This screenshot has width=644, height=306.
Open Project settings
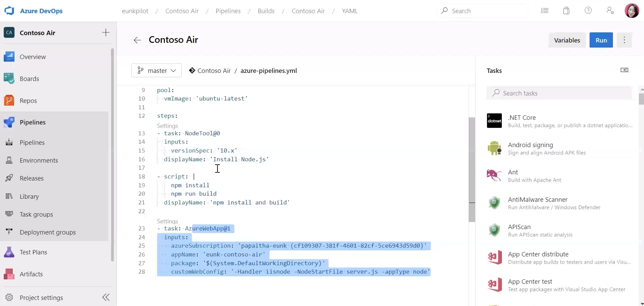41,298
